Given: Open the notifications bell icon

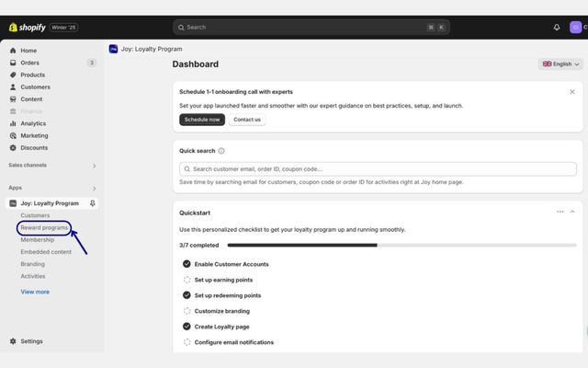Looking at the screenshot, I should pyautogui.click(x=557, y=28).
